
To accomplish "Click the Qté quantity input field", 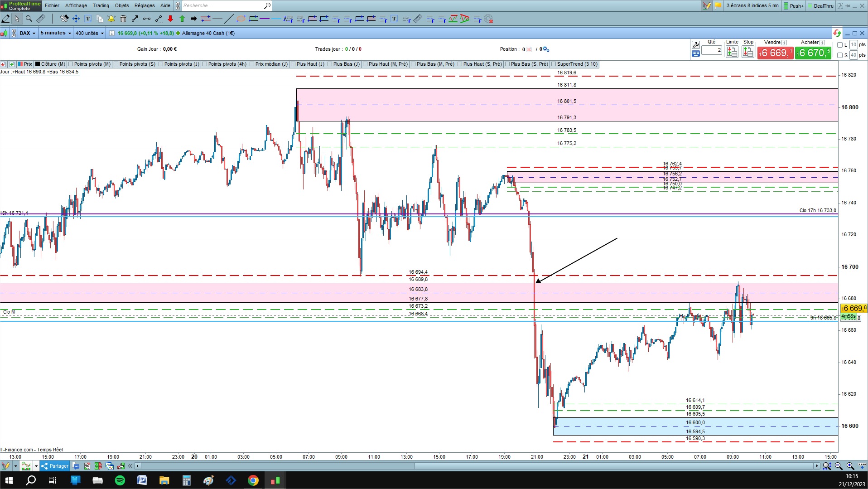I will click(712, 50).
